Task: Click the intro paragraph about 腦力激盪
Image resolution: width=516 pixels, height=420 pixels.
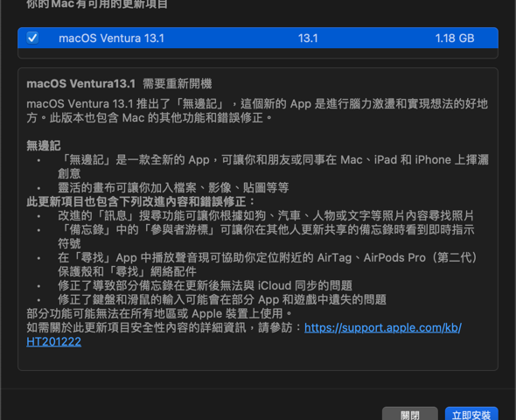Action: click(x=257, y=110)
